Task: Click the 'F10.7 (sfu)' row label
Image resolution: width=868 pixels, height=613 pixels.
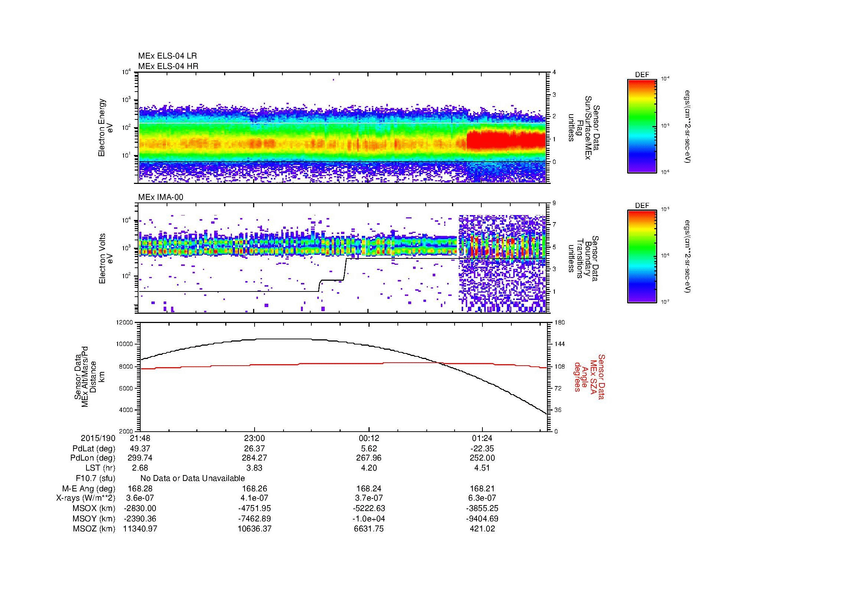Action: (x=95, y=478)
